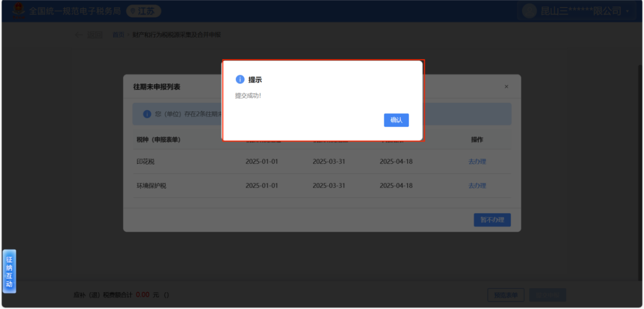Open the 征纳互动 floating side widget
644x309 pixels.
(9, 271)
